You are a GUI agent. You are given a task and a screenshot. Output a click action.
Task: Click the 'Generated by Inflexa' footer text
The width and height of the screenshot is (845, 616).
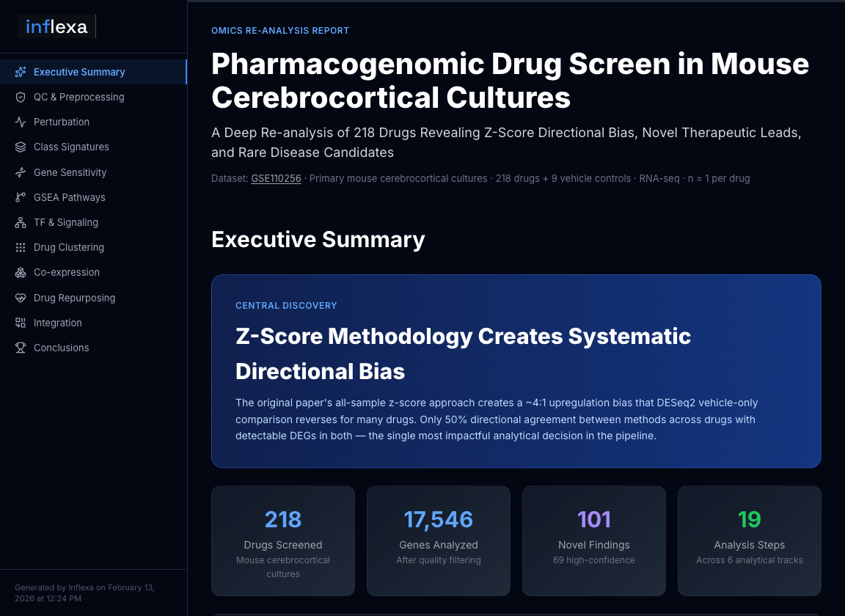[84, 593]
